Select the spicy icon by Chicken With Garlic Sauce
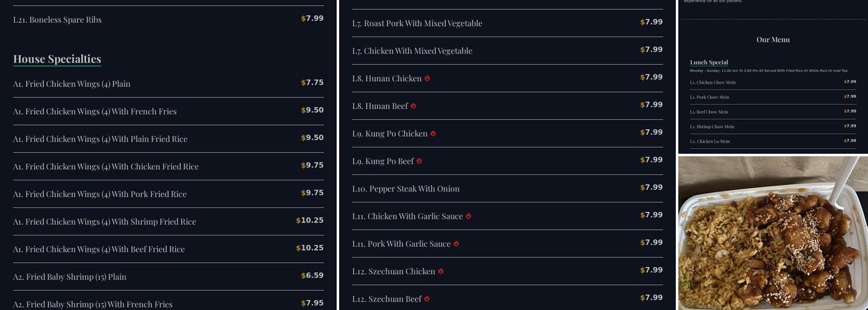This screenshot has height=310, width=868. click(468, 216)
